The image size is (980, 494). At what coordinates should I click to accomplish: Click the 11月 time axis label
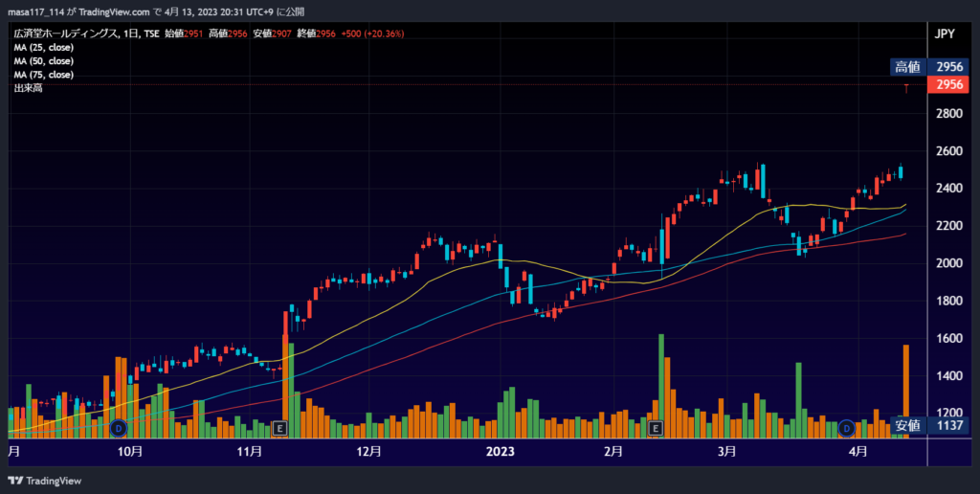[250, 452]
